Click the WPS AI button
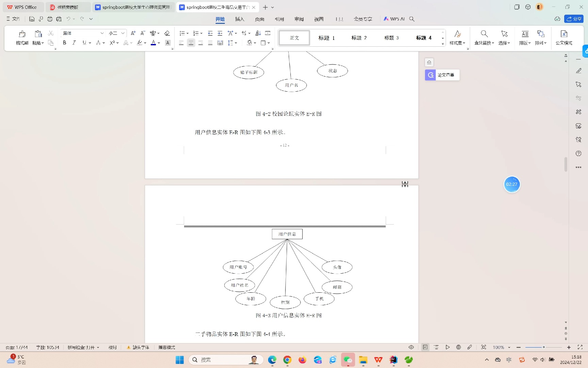 [394, 19]
